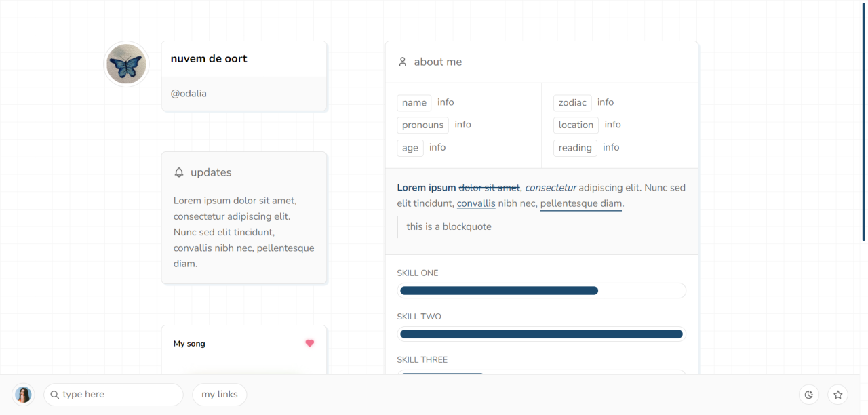
Task: Click the location tag label
Action: [x=576, y=125]
